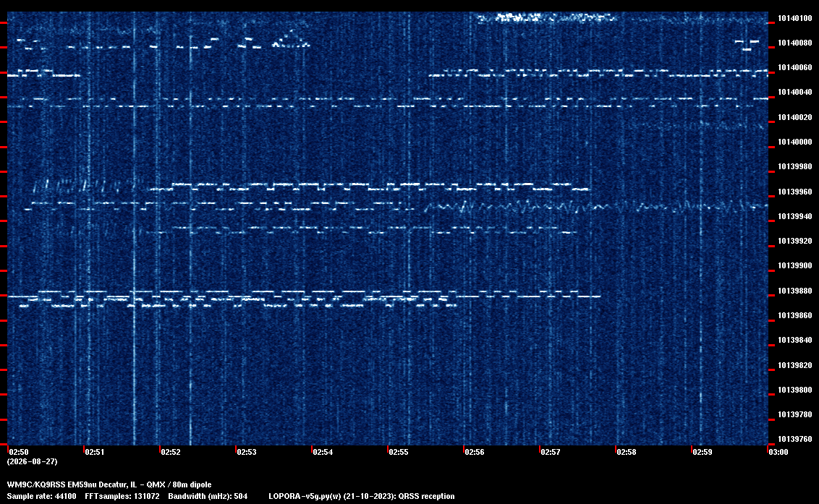Select the 10139760 frequency label
819x504 pixels.
coord(795,439)
